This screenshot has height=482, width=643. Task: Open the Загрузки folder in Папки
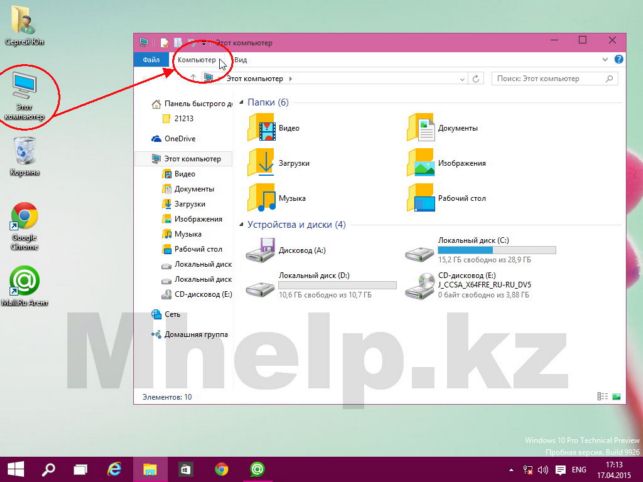pyautogui.click(x=278, y=163)
